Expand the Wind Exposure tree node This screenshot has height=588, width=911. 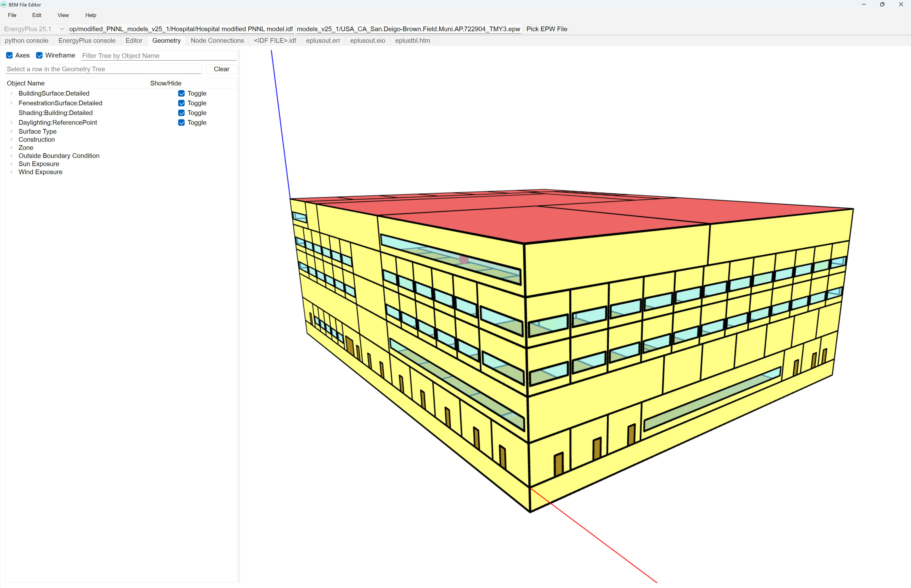[12, 172]
